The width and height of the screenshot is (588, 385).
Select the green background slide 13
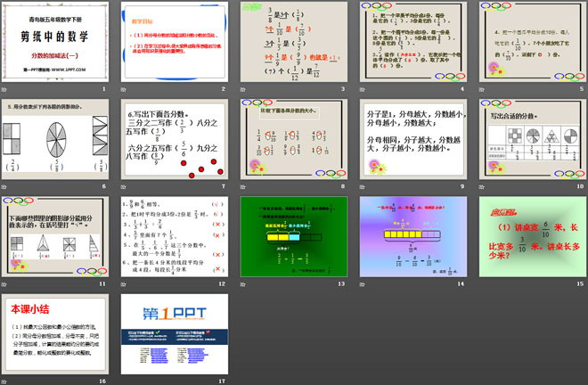[291, 237]
